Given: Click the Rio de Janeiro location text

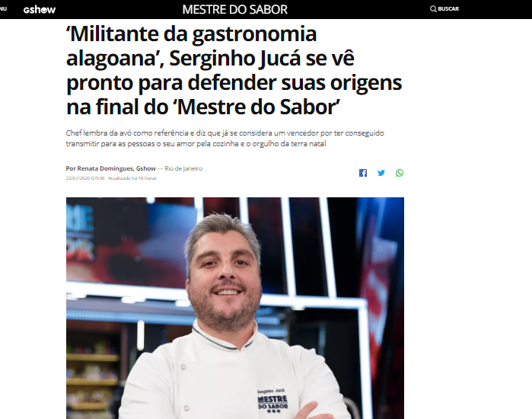Looking at the screenshot, I should [183, 168].
